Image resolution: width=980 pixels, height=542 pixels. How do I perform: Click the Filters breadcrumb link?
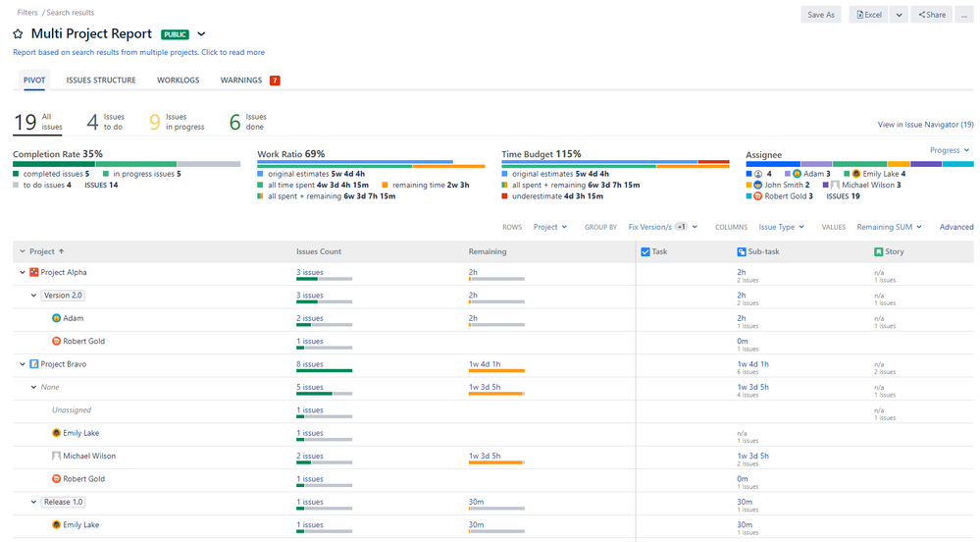point(27,13)
